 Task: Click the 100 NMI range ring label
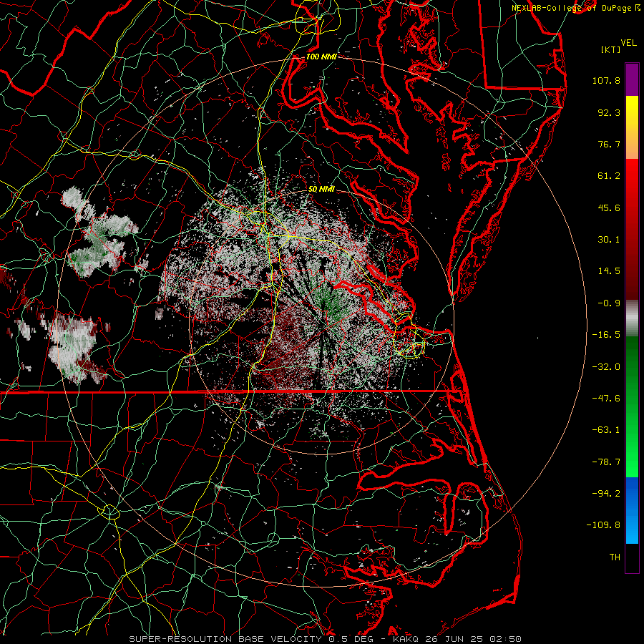coord(321,57)
